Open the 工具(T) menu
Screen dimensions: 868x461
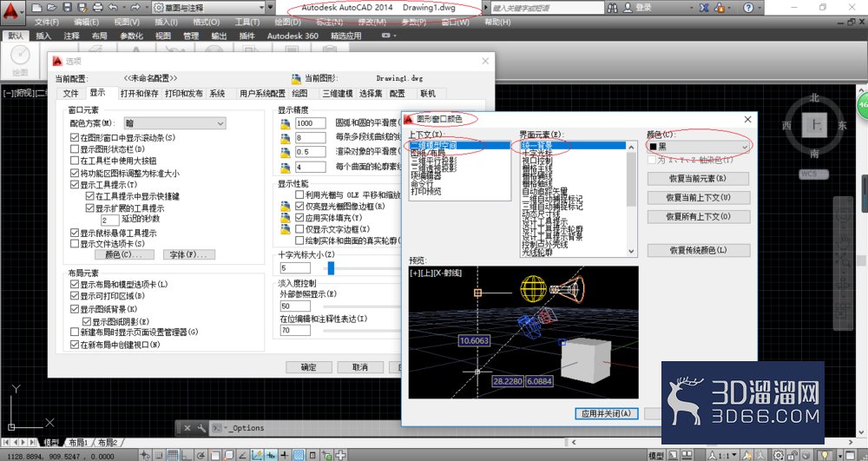coord(247,22)
